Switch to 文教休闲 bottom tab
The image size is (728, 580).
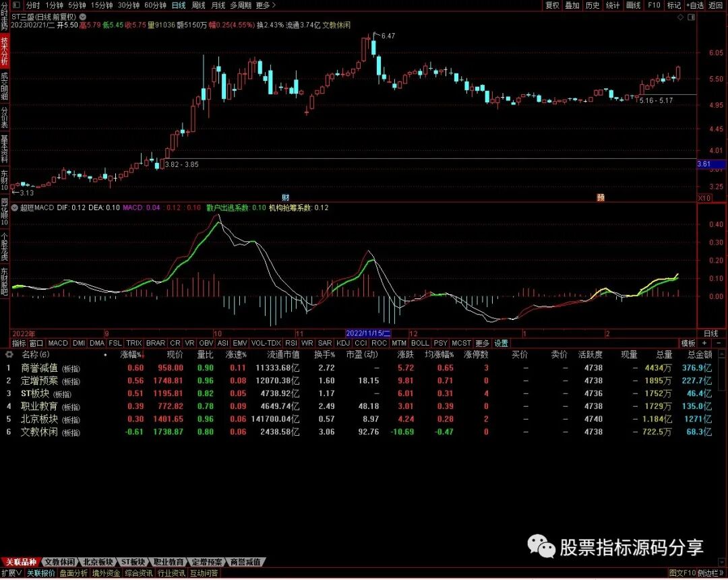pyautogui.click(x=60, y=562)
